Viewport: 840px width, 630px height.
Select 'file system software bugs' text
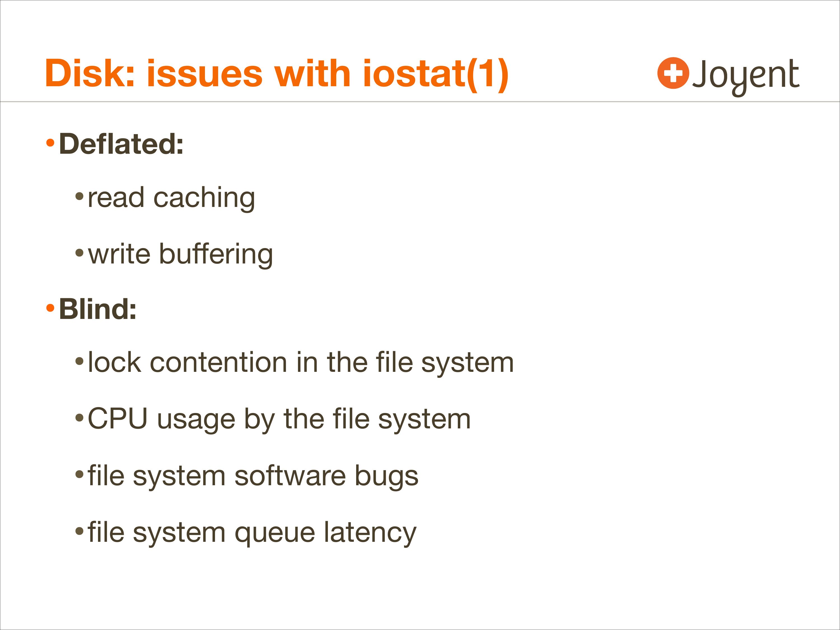[x=253, y=476]
